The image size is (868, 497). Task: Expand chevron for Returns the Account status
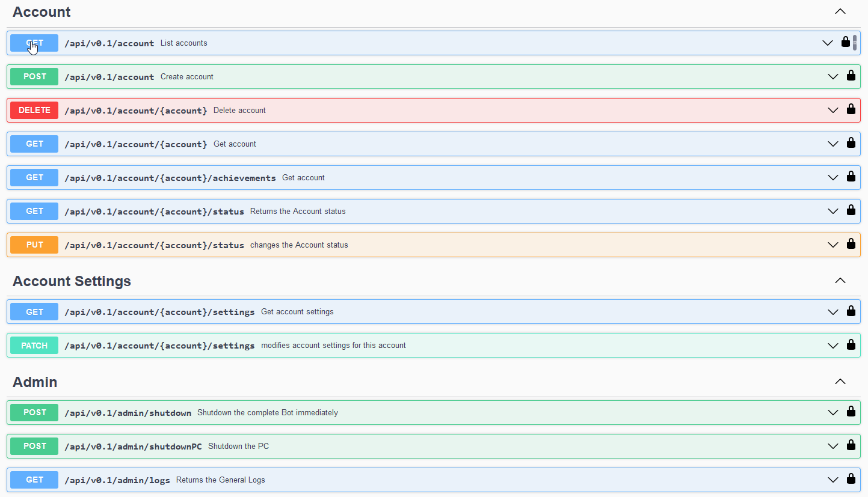833,212
